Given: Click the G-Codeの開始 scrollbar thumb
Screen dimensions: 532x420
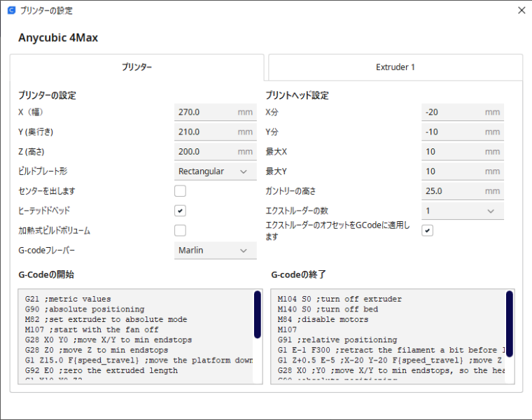Looking at the screenshot, I should 258,314.
